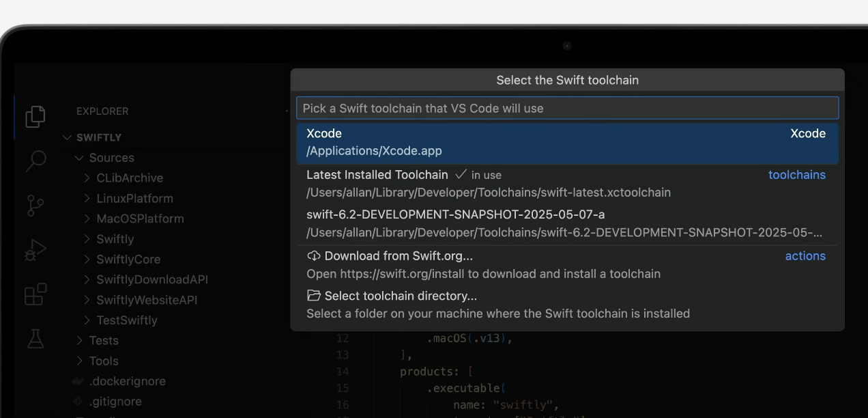Click the 'name: "swiftly",' code line
The height and width of the screenshot is (418, 868).
click(506, 404)
